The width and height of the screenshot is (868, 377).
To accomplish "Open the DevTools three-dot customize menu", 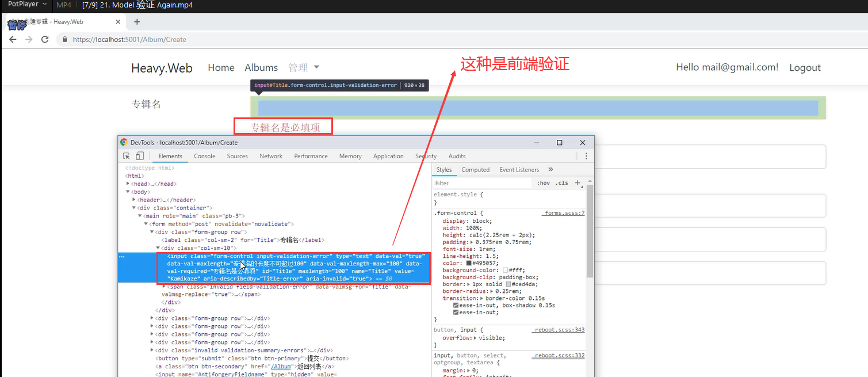I will point(586,156).
